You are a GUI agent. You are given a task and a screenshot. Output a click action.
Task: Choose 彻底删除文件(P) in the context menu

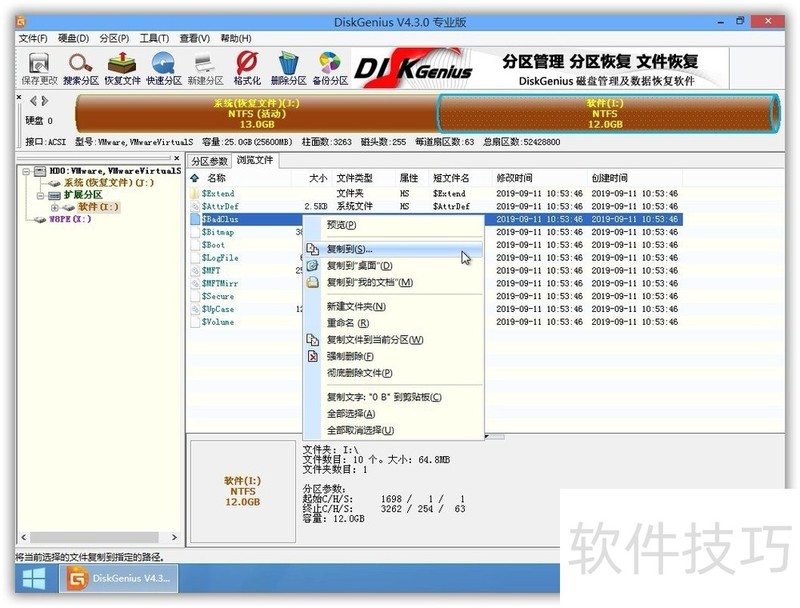pyautogui.click(x=393, y=373)
